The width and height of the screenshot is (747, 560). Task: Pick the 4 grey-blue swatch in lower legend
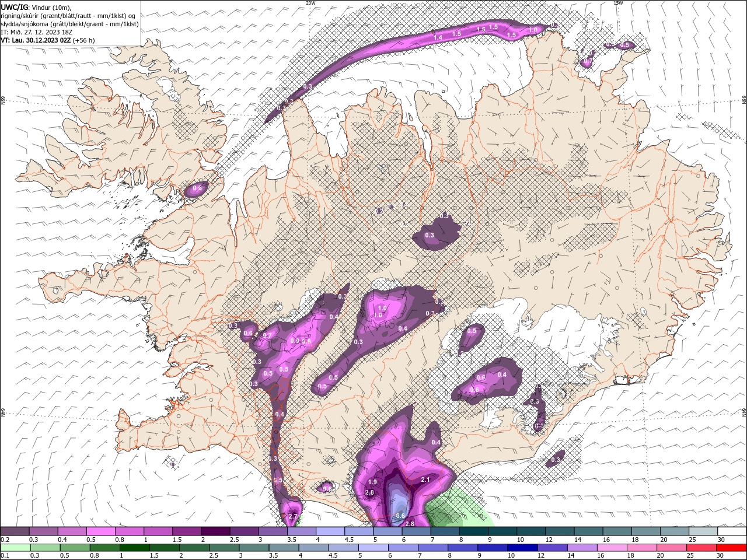pyautogui.click(x=314, y=548)
